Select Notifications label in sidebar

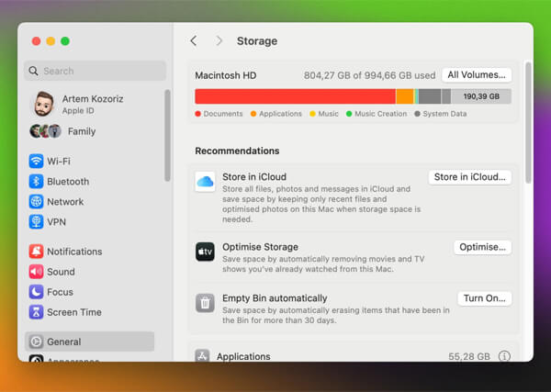tap(74, 252)
